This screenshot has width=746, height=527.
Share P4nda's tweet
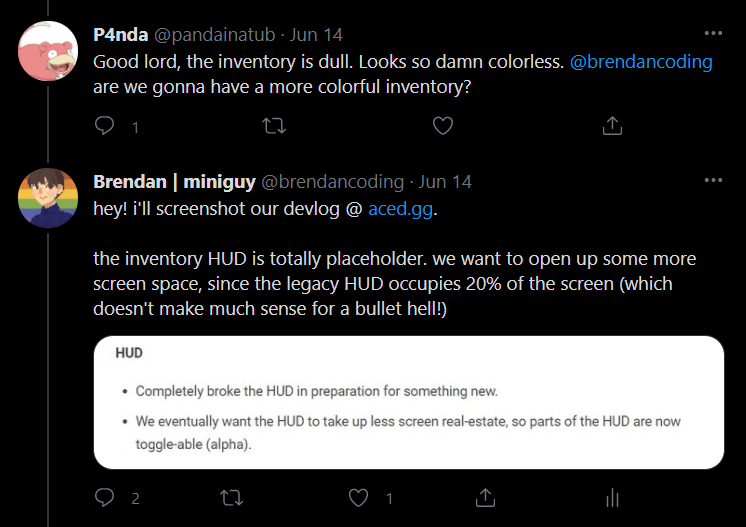coord(612,126)
